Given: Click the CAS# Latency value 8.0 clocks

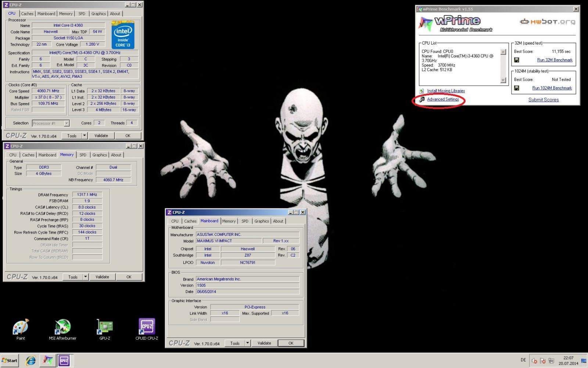Looking at the screenshot, I should click(x=87, y=207).
